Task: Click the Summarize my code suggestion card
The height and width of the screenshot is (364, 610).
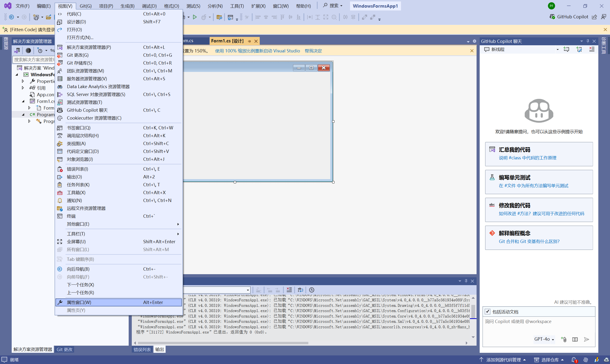Action: coord(539,154)
